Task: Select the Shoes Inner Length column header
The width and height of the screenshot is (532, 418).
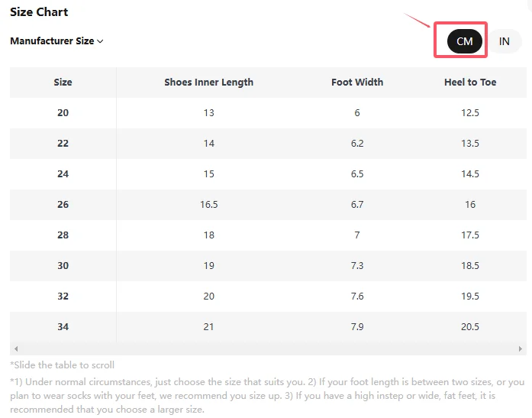Action: click(208, 83)
